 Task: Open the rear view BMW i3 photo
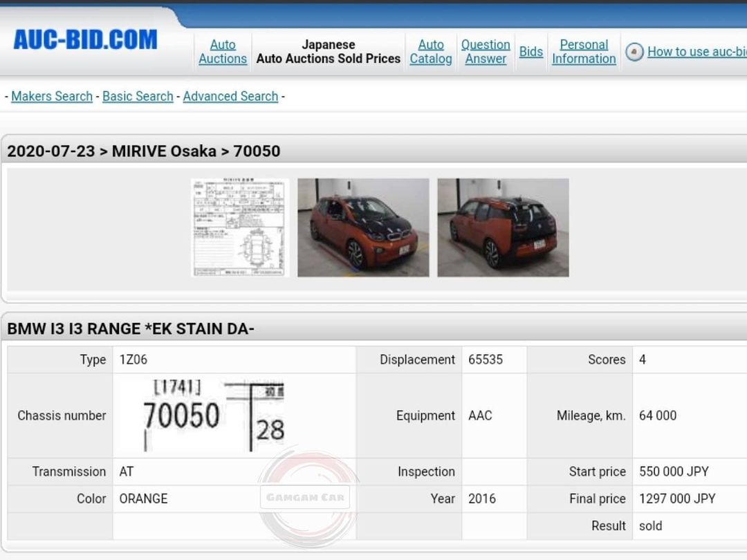coord(503,227)
